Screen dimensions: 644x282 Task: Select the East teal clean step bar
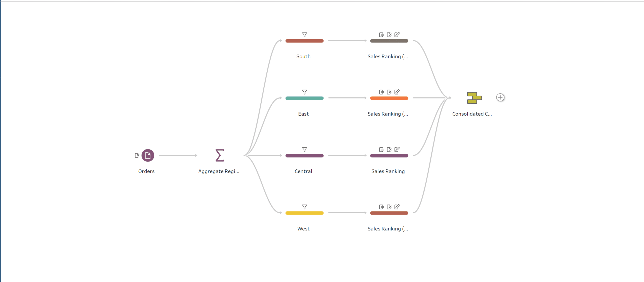point(304,98)
